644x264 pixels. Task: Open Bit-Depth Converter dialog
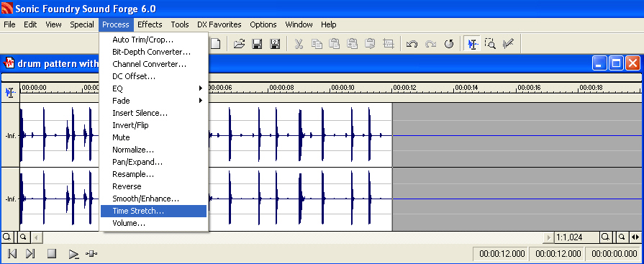pyautogui.click(x=153, y=52)
